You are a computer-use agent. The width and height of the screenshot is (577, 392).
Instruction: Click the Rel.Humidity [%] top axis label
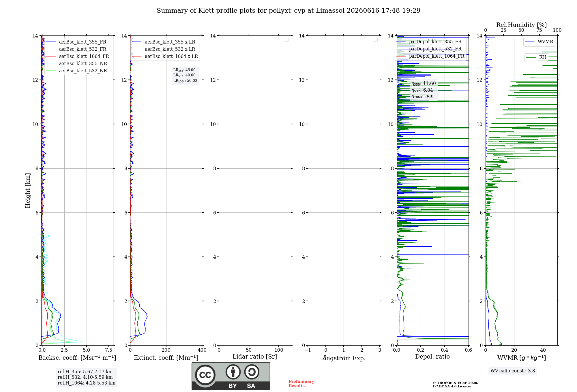tap(521, 25)
